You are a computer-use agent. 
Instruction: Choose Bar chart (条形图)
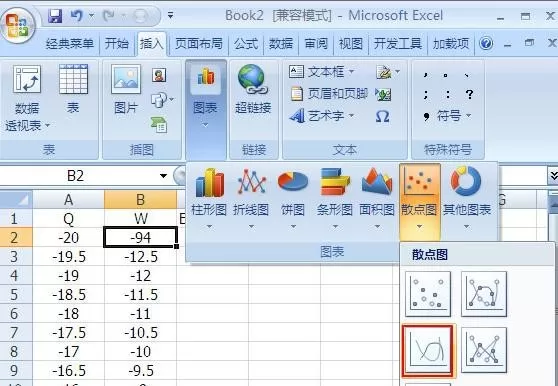[335, 200]
